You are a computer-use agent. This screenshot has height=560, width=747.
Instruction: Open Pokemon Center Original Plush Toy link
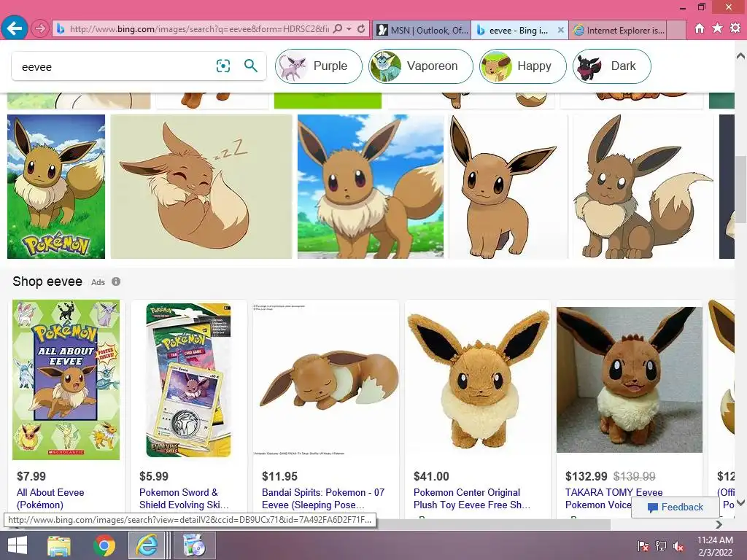coord(472,499)
